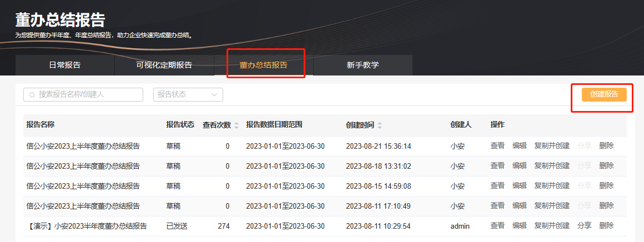Click the 创建报告 button
Viewport: 644px width, 242px height.
tap(604, 94)
